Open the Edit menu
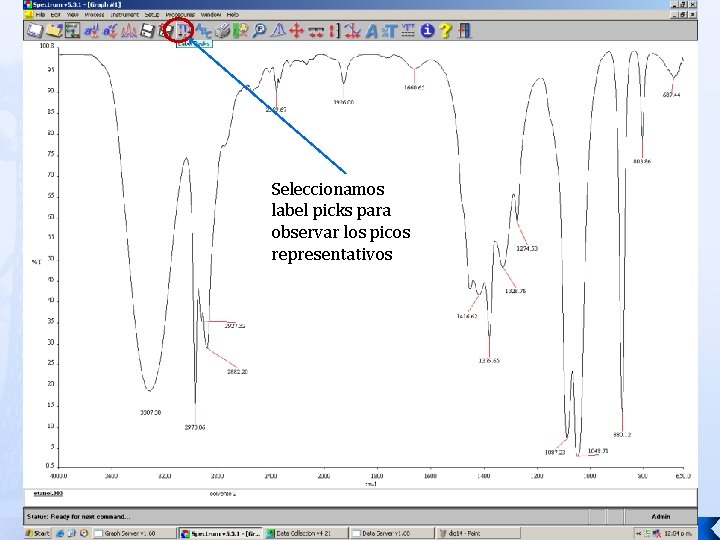Image resolution: width=720 pixels, height=540 pixels. tap(56, 15)
